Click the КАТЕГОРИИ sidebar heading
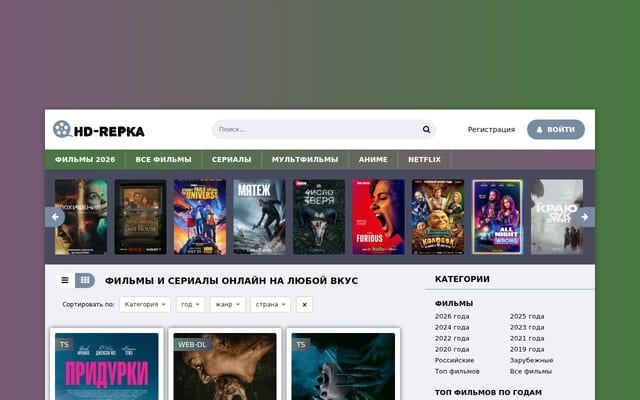The height and width of the screenshot is (400, 640). tap(462, 279)
